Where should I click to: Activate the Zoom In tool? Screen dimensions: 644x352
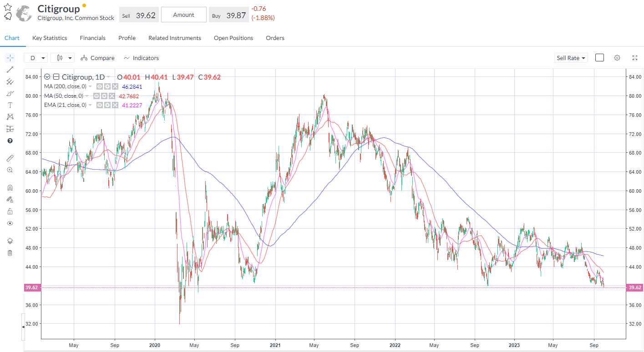pyautogui.click(x=10, y=170)
